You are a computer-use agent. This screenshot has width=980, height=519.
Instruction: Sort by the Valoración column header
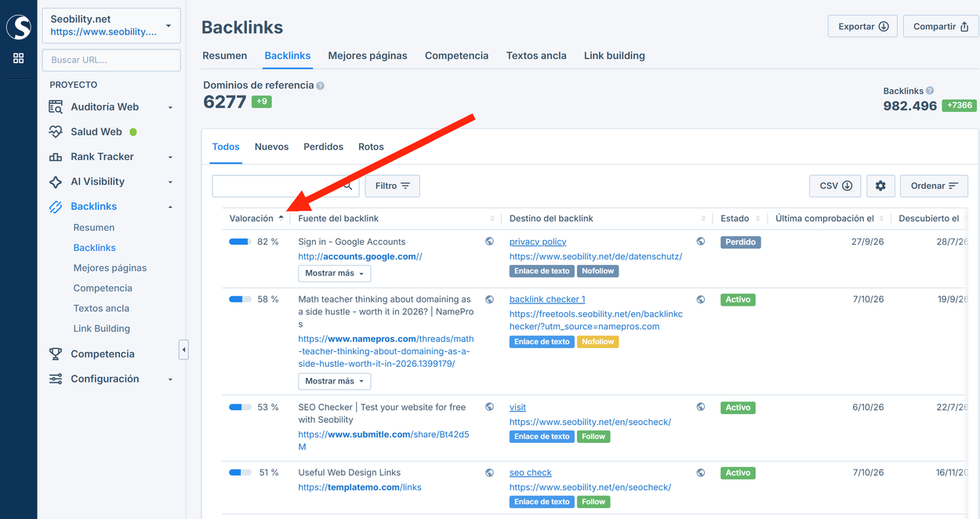point(256,218)
